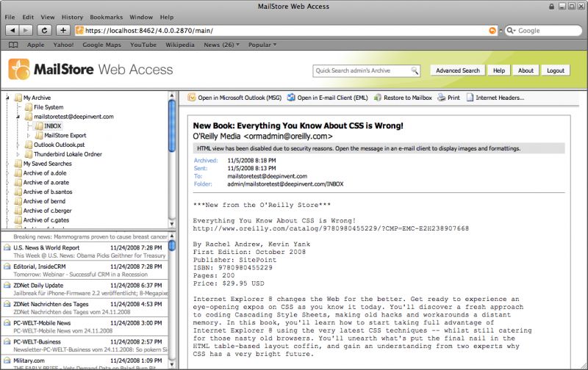The width and height of the screenshot is (588, 370).
Task: Open the View menu
Action: coord(48,17)
